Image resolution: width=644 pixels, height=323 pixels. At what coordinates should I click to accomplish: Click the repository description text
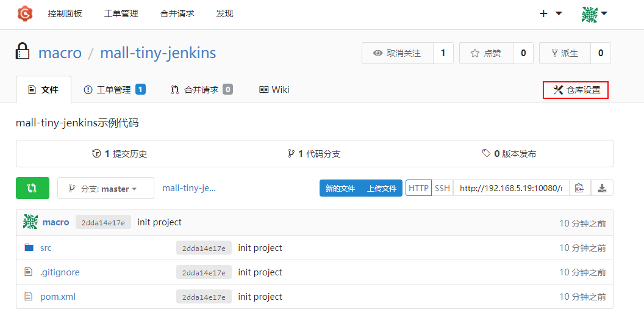point(77,122)
